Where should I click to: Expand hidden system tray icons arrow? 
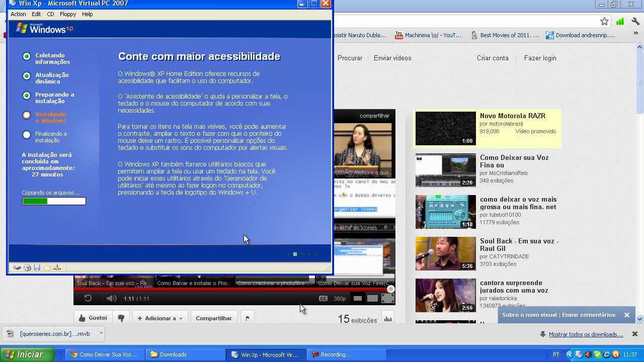[570, 354]
